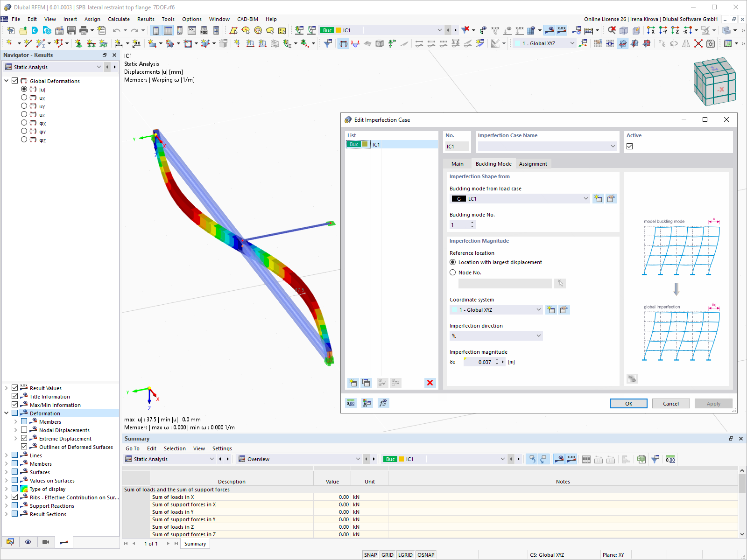Screen dimensions: 747x560
Task: Edit load case icon beside LC1 dropdown
Action: [x=611, y=199]
